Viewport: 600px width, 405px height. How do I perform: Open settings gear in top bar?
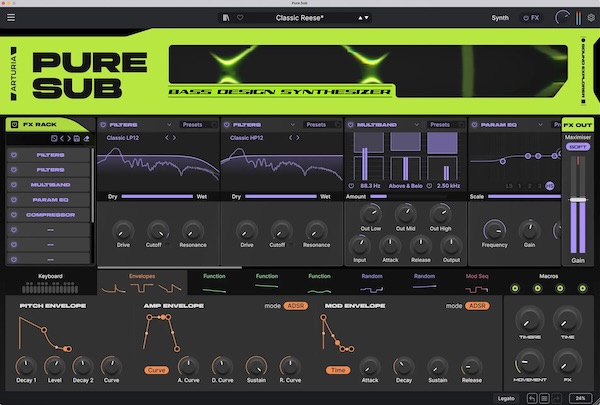point(591,18)
